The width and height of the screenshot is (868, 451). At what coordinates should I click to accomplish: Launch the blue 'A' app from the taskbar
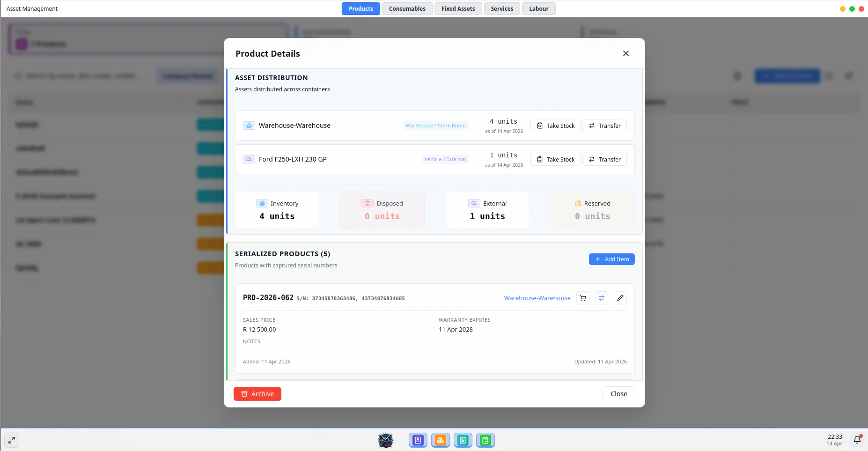(x=418, y=440)
